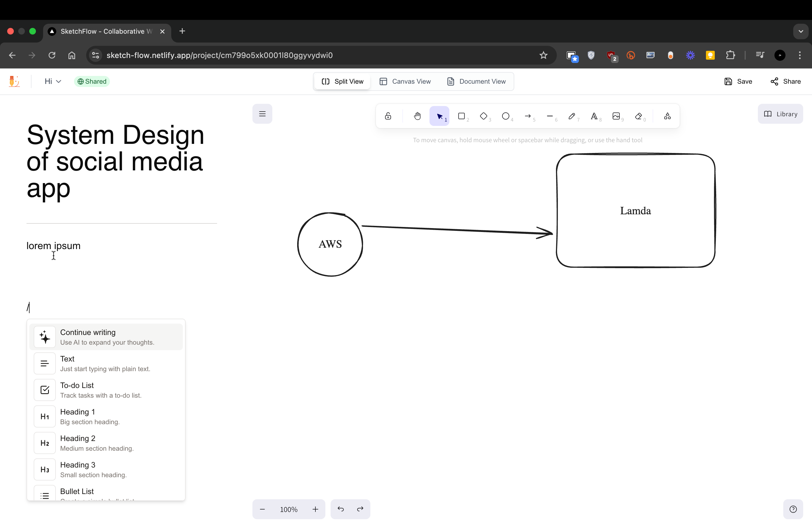The width and height of the screenshot is (812, 528).
Task: Select the Ellipse shape tool
Action: 506,116
